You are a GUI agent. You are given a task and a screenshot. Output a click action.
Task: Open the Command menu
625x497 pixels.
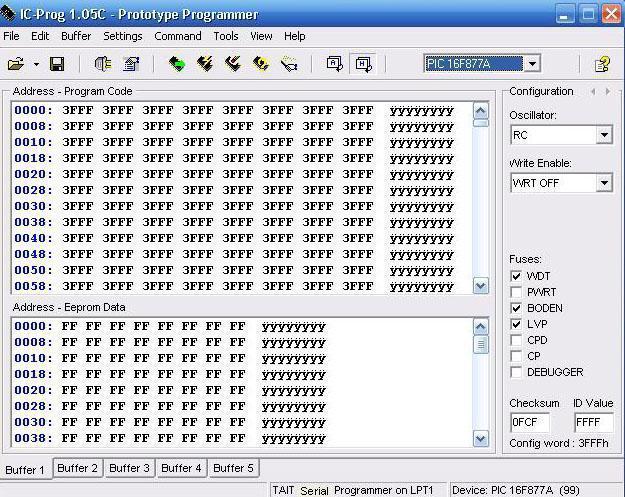coord(178,36)
